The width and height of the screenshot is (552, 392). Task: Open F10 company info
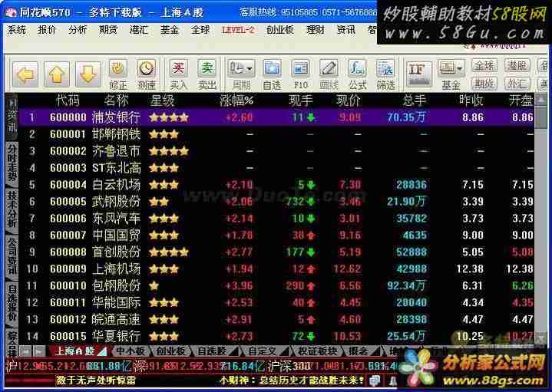pos(301,74)
